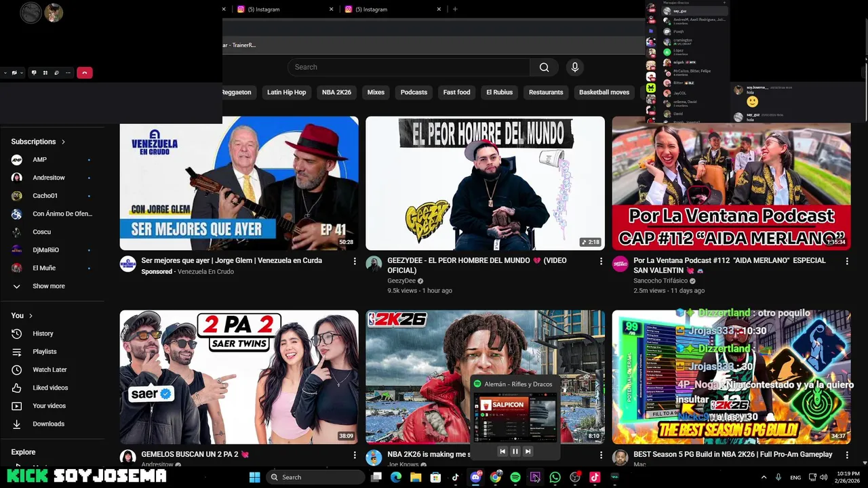The width and height of the screenshot is (868, 488).
Task: Open the El Peor Hombre Del Mundo thumbnail
Action: click(x=485, y=183)
